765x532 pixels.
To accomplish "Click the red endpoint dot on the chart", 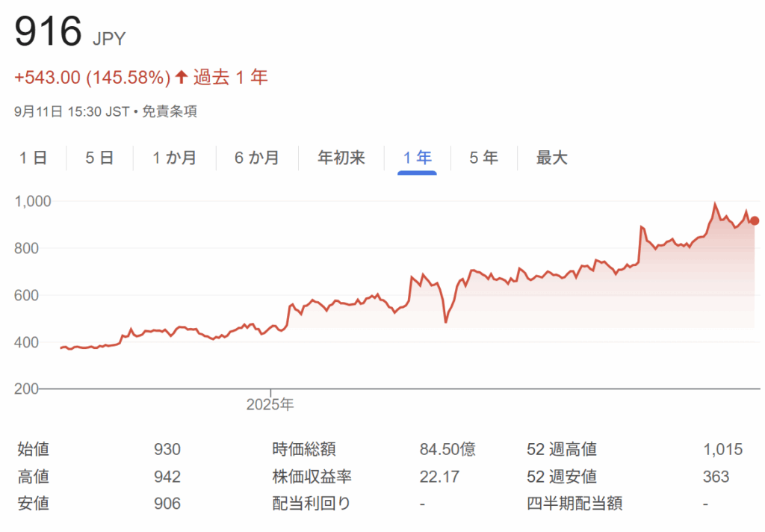I will tap(755, 220).
